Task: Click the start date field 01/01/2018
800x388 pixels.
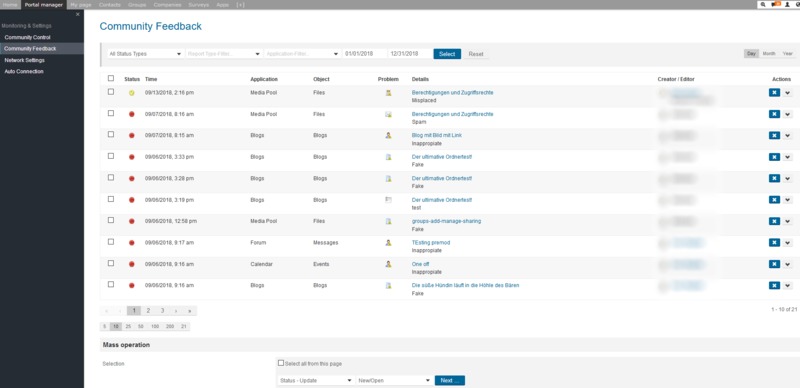Action: coord(364,54)
